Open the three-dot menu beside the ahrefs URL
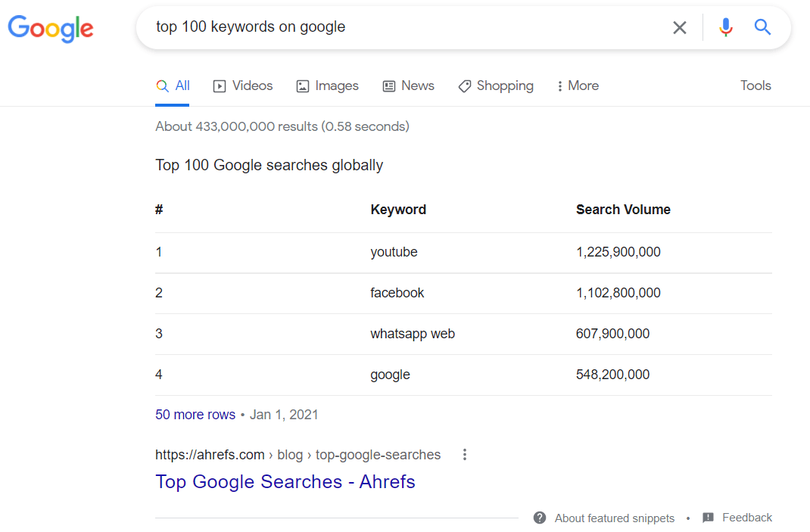This screenshot has height=532, width=810. point(464,454)
